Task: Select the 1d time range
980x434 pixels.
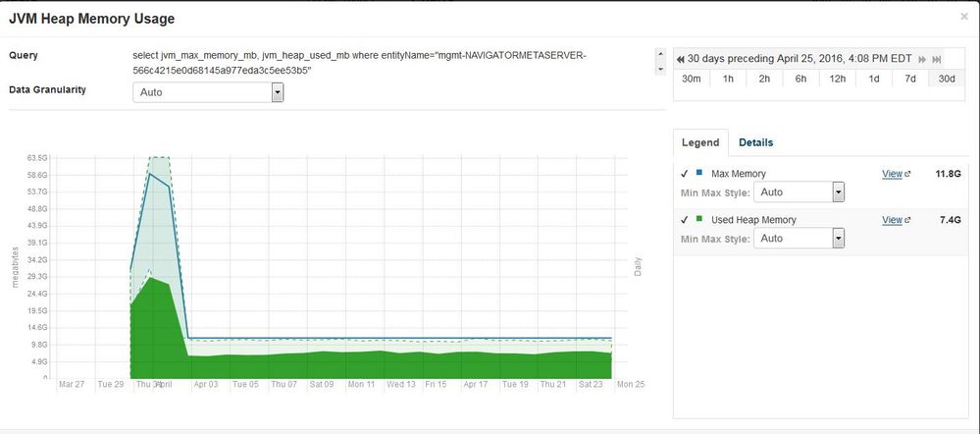Action: point(874,79)
